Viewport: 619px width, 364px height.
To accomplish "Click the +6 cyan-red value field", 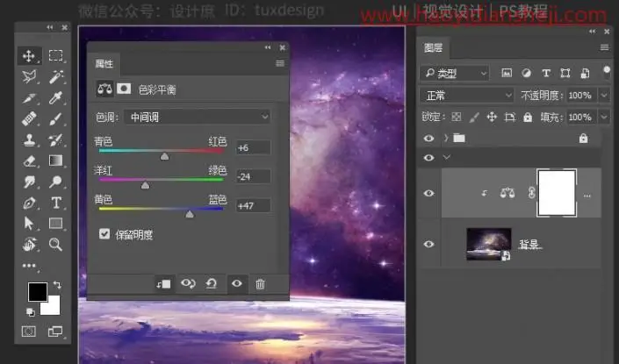I will coord(254,148).
